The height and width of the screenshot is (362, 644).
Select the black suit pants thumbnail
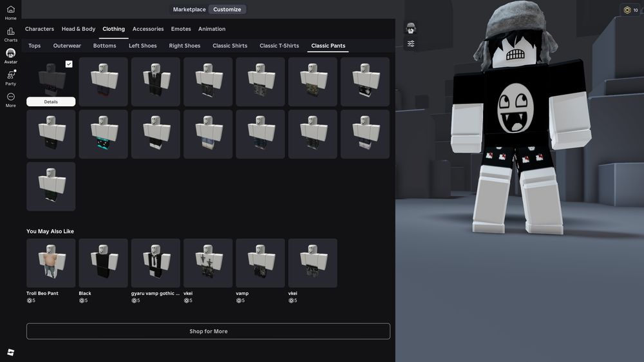[156, 82]
